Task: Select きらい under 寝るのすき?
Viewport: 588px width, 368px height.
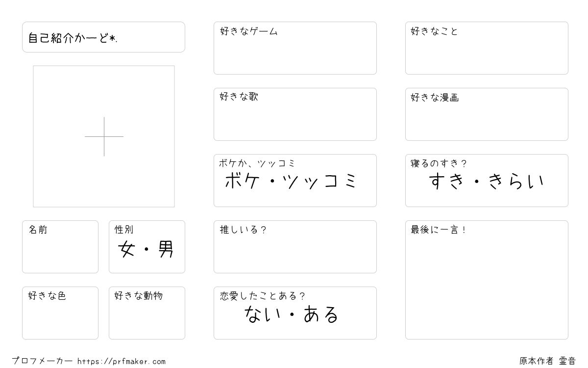Action: pos(516,181)
